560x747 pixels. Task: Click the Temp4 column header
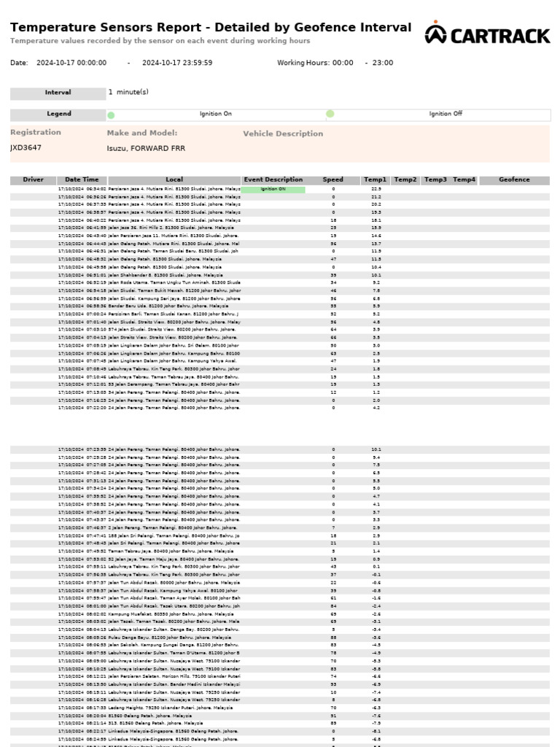[x=464, y=180]
